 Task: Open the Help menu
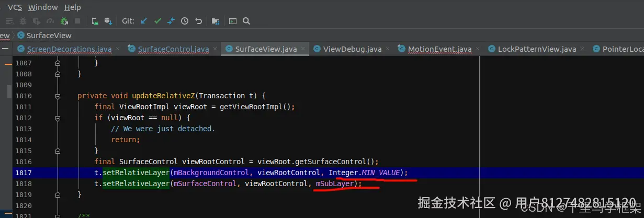coord(73,7)
